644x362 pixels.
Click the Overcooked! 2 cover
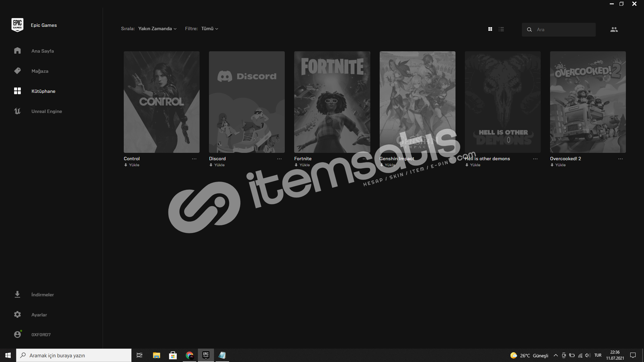(588, 102)
